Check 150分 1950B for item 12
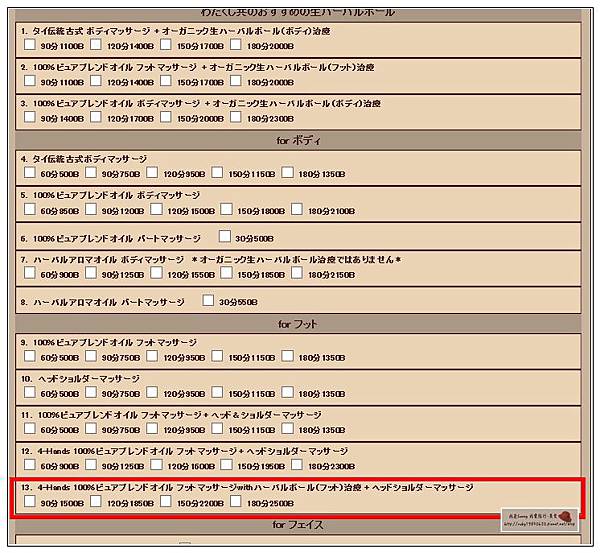600x553 pixels. [226, 465]
